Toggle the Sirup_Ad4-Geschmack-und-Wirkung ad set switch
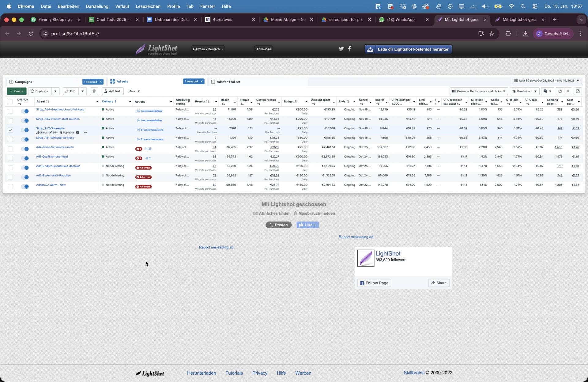Viewport: 588px width, 382px height. click(x=25, y=111)
